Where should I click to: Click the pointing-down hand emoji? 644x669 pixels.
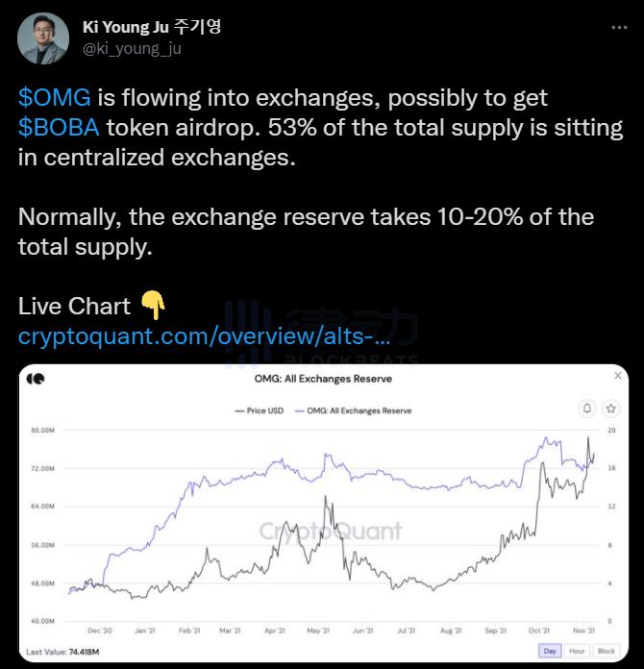(153, 306)
